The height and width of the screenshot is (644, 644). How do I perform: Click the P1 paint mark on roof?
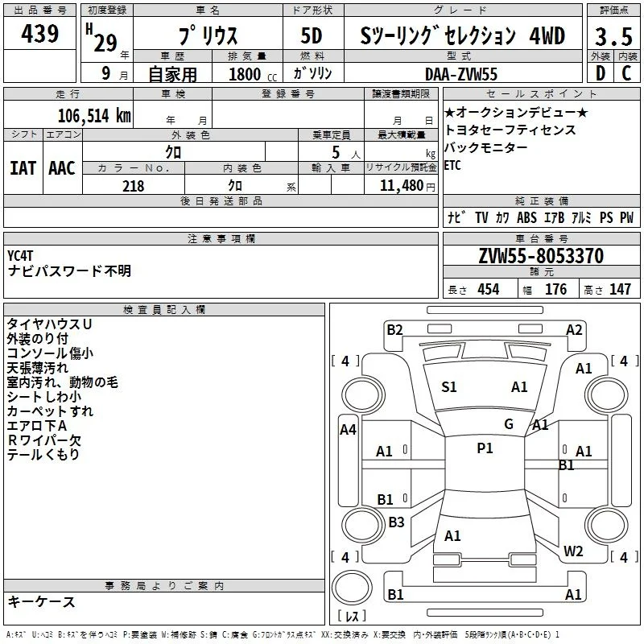click(485, 448)
